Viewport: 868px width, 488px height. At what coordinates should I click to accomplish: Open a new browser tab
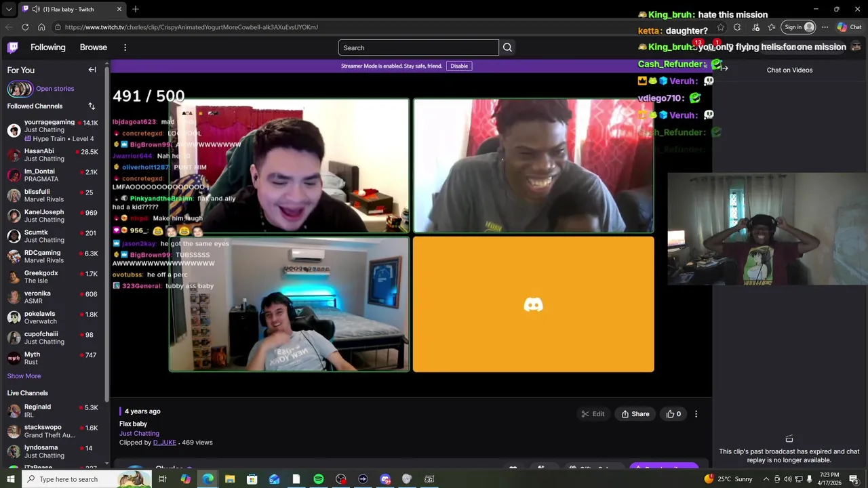click(136, 9)
